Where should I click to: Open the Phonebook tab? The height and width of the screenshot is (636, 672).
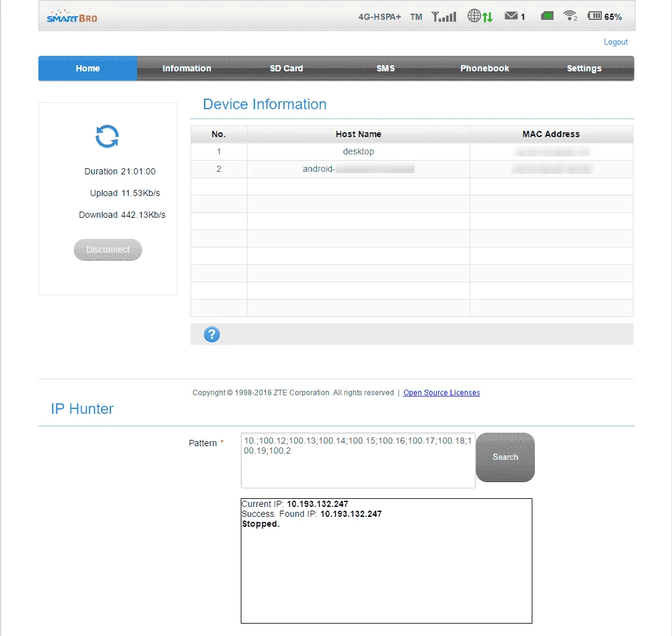click(x=485, y=68)
